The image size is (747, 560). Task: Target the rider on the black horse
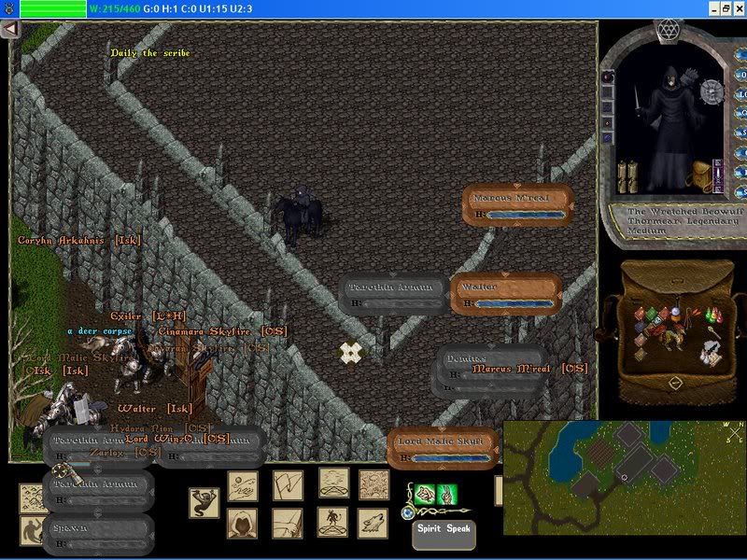[x=299, y=214]
